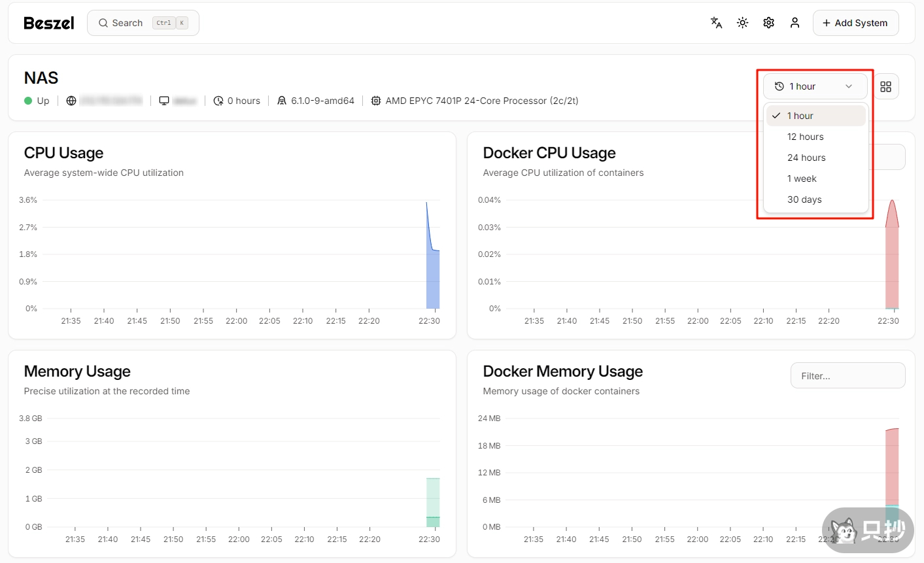Click the Linux kernel penguin icon
Image resolution: width=924 pixels, height=563 pixels.
tap(282, 101)
